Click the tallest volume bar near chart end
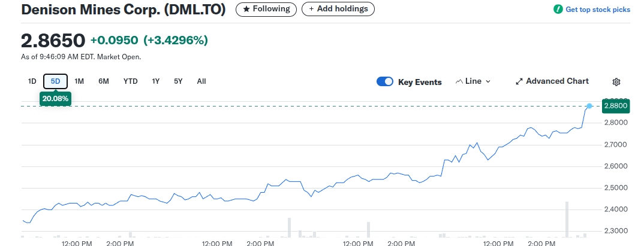The width and height of the screenshot is (644, 246). pyautogui.click(x=567, y=219)
